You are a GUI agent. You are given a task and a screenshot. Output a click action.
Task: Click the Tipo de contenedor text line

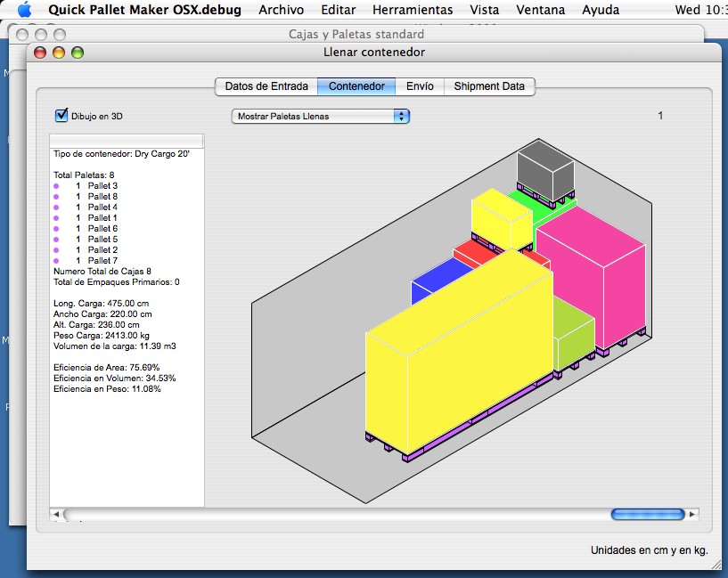(121, 154)
